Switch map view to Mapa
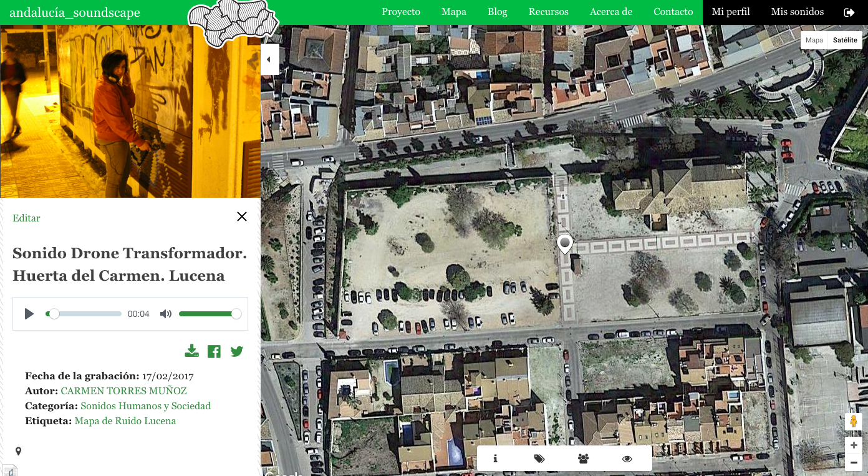This screenshot has height=476, width=868. point(814,40)
